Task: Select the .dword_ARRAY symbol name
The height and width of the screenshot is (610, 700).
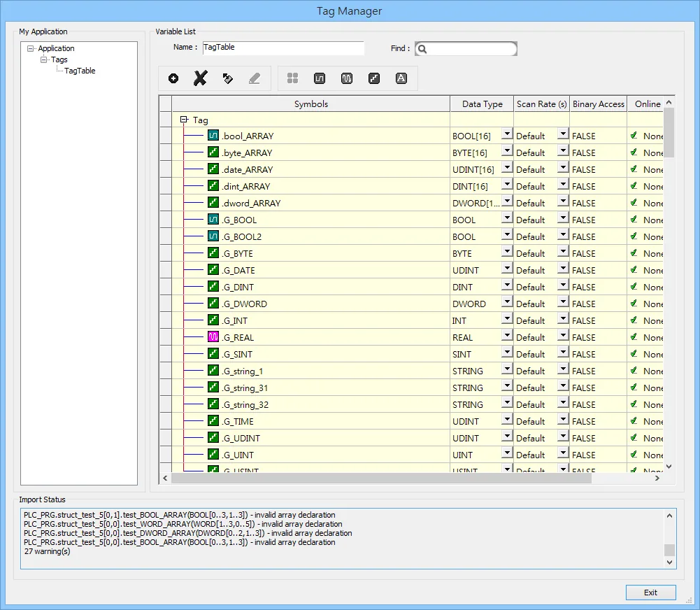Action: (x=251, y=203)
